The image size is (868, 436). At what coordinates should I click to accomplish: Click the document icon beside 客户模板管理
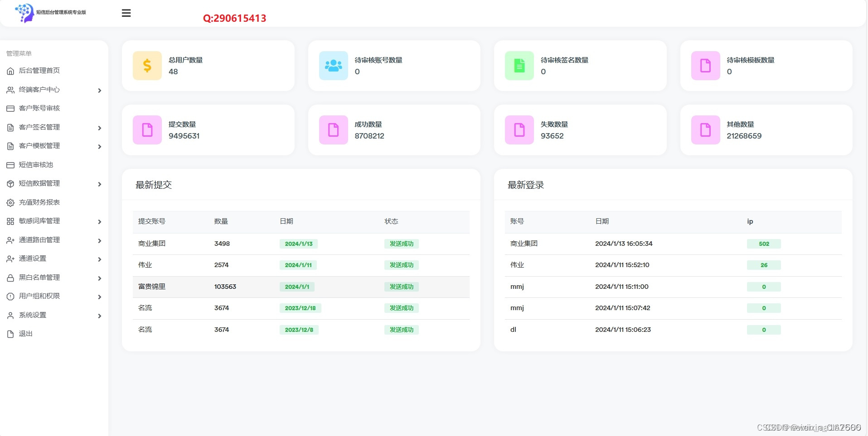10,146
